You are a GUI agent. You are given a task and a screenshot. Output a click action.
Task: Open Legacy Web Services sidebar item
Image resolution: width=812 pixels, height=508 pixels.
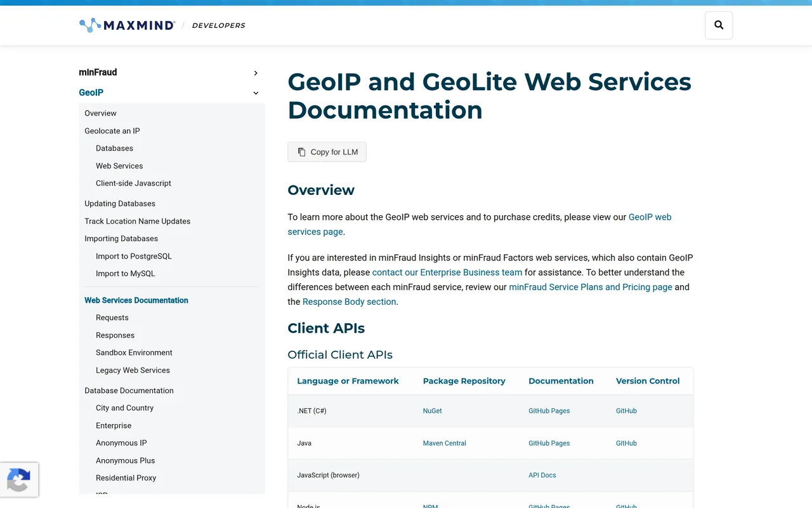pyautogui.click(x=133, y=370)
